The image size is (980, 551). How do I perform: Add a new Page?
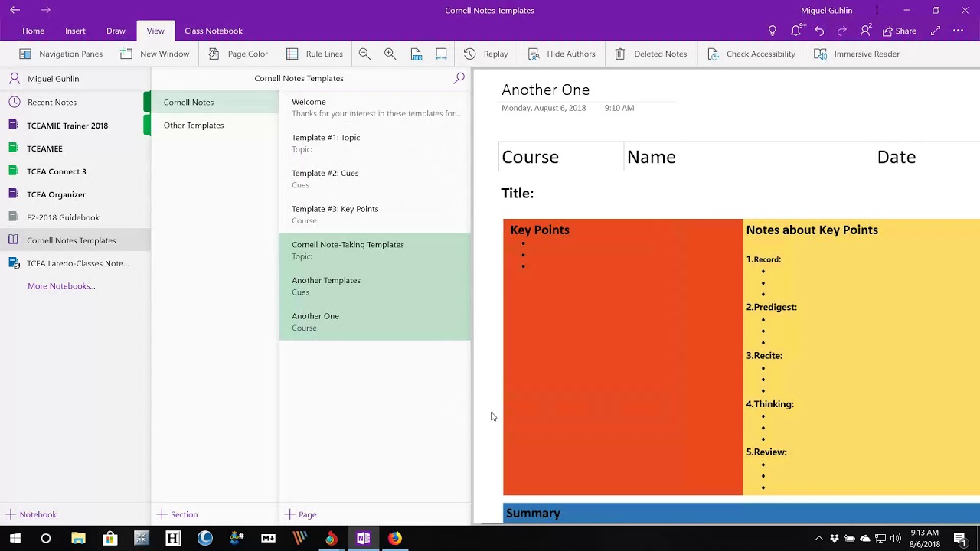coord(301,514)
